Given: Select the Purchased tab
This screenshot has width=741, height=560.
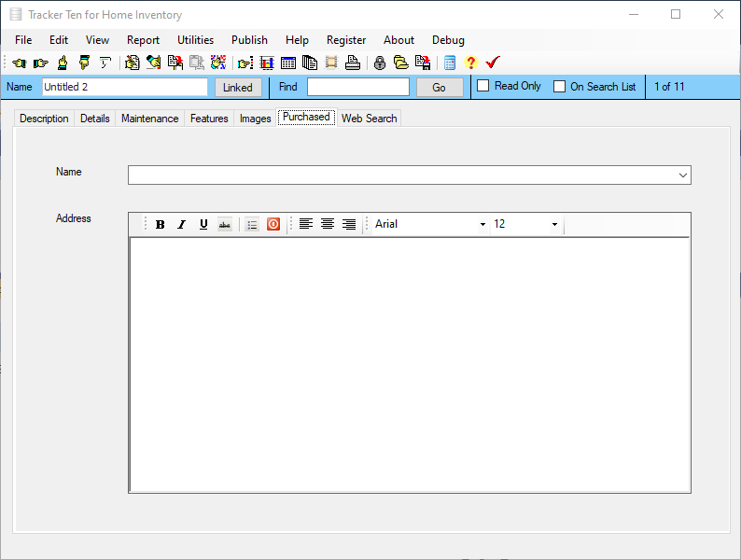Looking at the screenshot, I should click(x=306, y=118).
